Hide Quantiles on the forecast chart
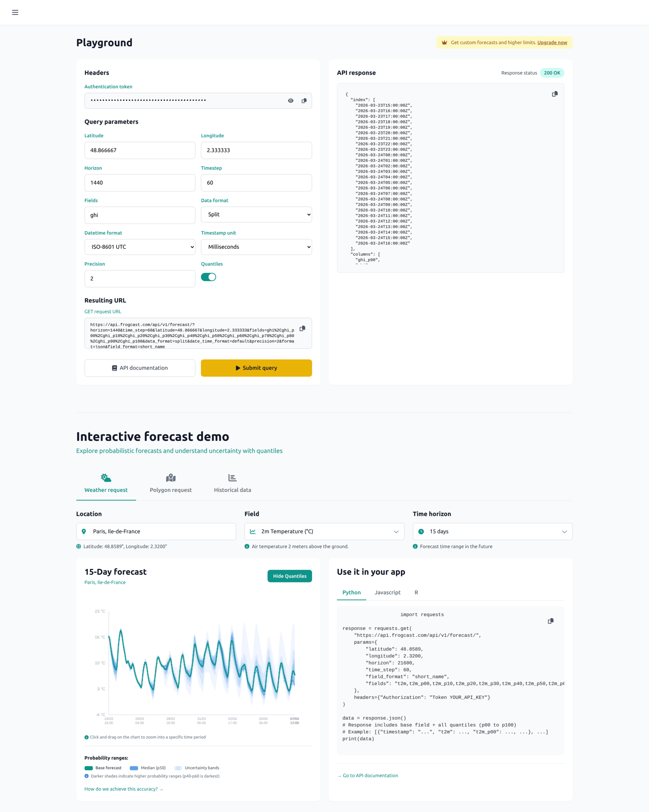The image size is (649, 812). [x=289, y=576]
